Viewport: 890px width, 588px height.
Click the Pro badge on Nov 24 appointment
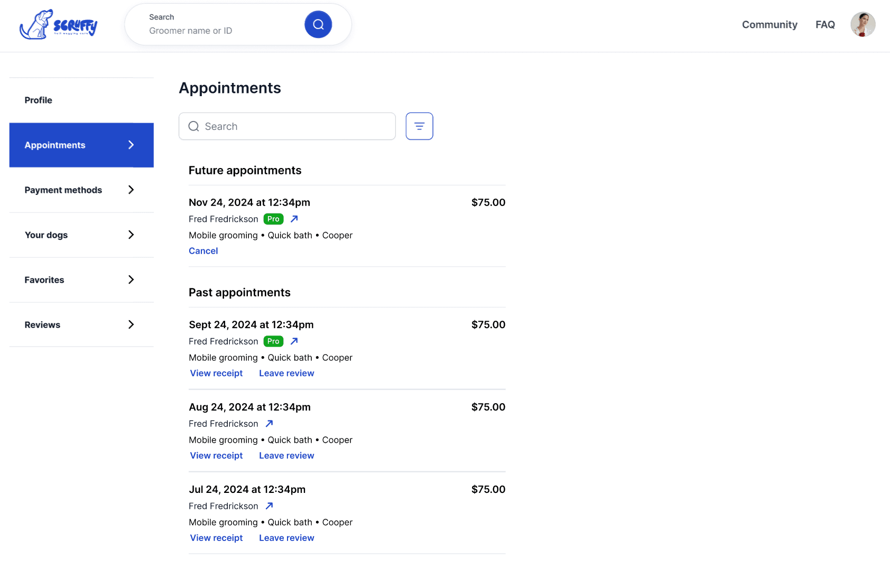point(273,219)
